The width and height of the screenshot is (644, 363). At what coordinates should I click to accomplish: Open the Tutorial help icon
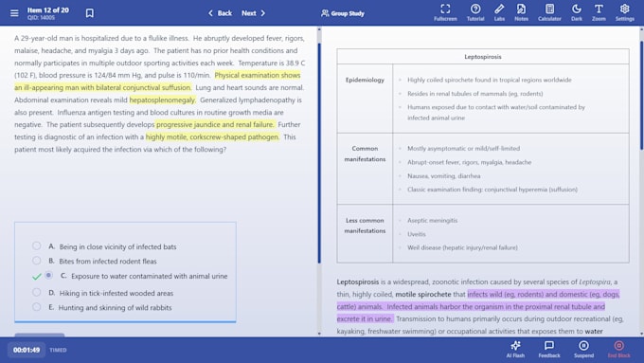475,12
